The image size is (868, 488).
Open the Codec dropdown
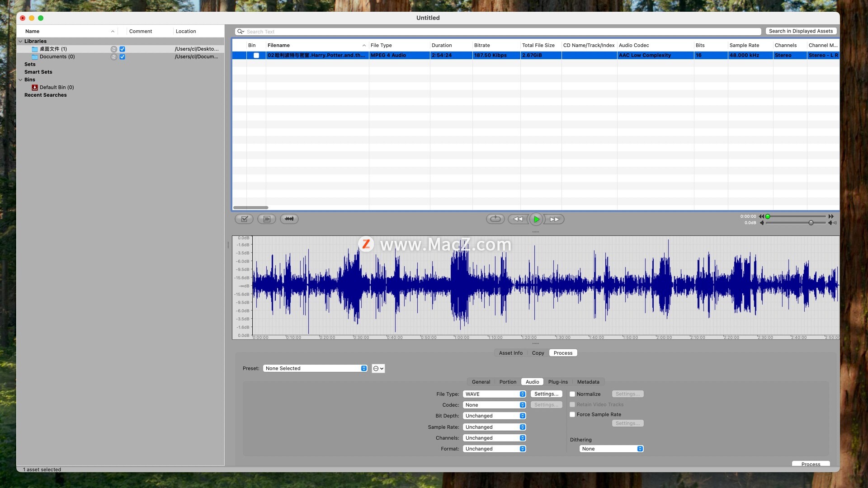[495, 405]
